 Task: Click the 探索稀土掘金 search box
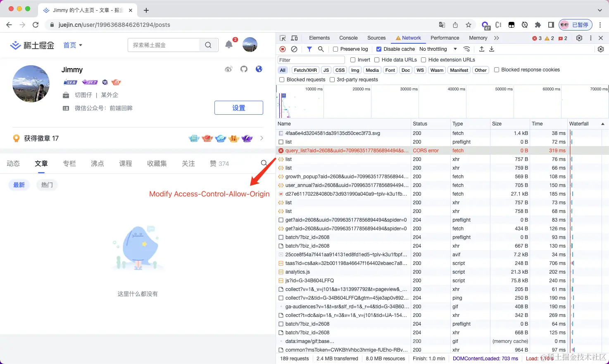coord(164,45)
